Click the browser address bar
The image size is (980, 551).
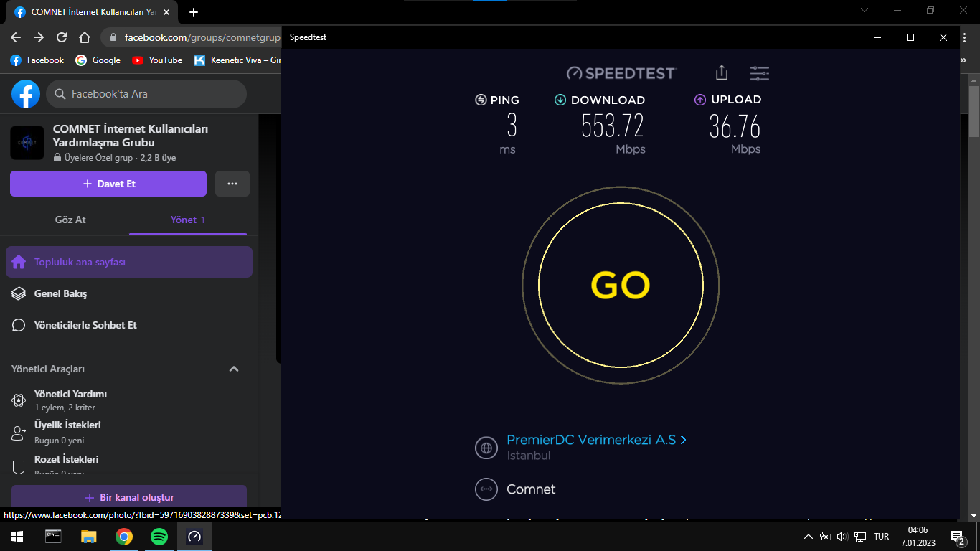point(192,37)
